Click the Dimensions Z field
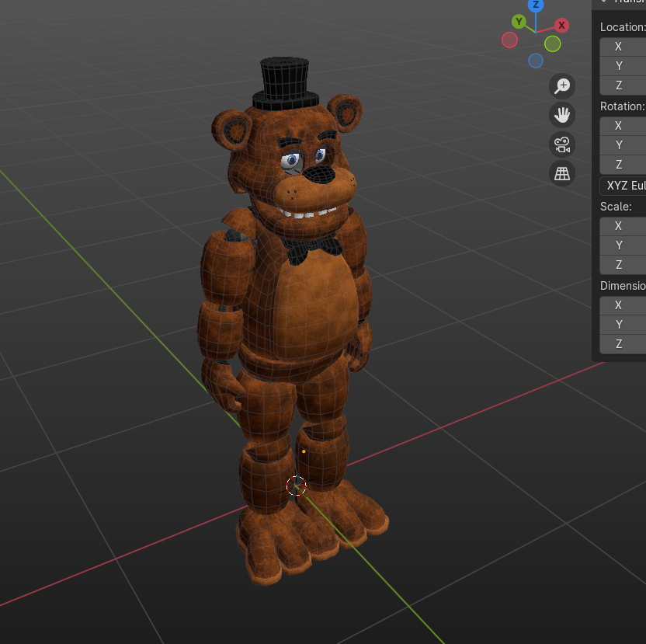 [623, 344]
